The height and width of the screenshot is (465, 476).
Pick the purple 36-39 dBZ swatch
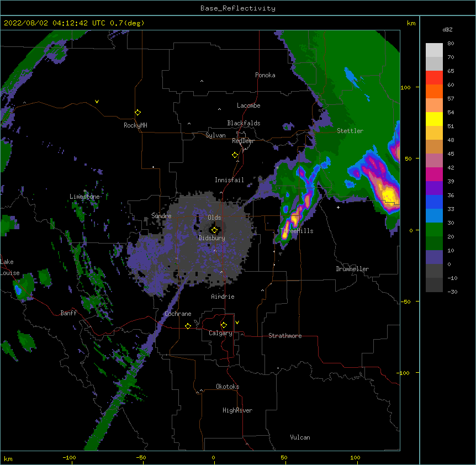pos(434,188)
